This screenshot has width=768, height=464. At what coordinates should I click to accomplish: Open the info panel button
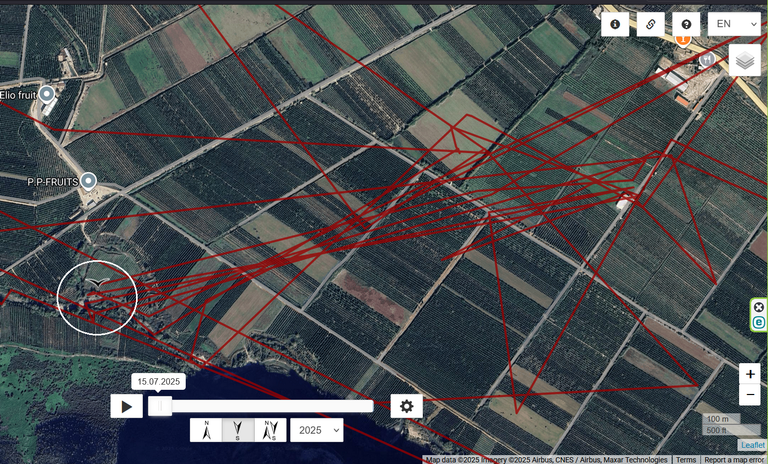pyautogui.click(x=615, y=24)
